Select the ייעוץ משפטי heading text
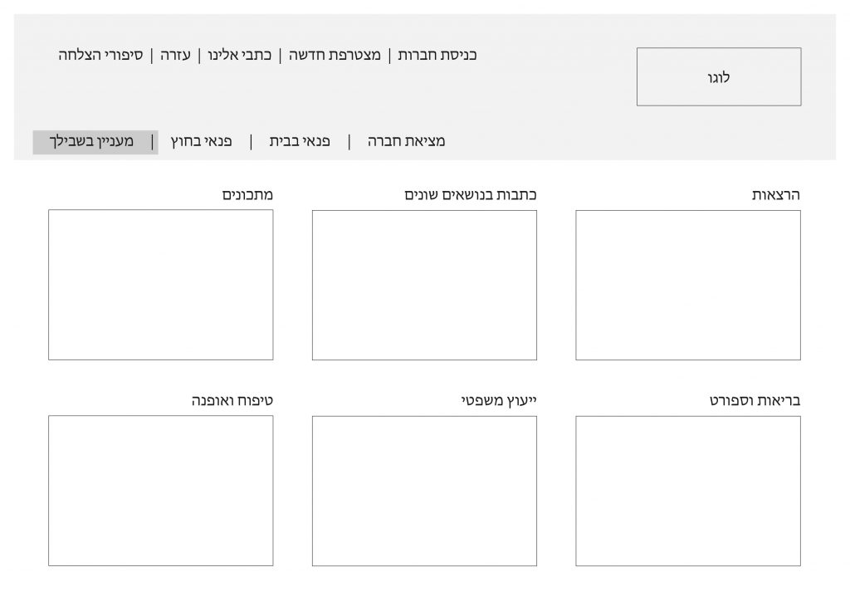Image resolution: width=850 pixels, height=616 pixels. pos(500,401)
